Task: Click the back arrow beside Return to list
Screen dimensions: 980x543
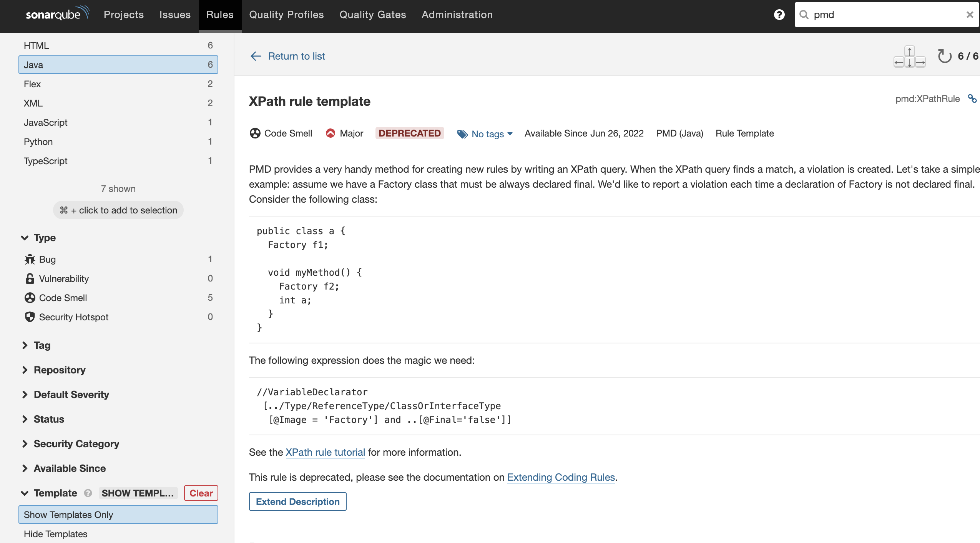Action: click(x=256, y=56)
